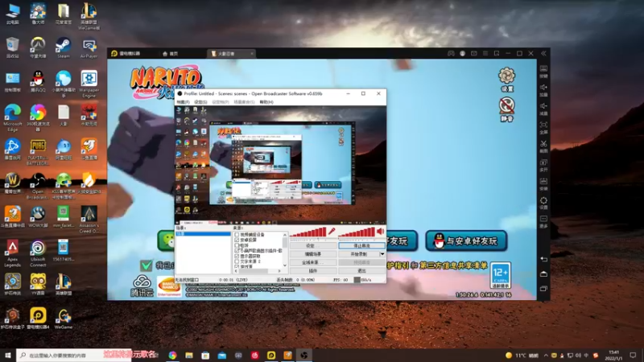Click the OBS 编辑场景 button

point(313,254)
